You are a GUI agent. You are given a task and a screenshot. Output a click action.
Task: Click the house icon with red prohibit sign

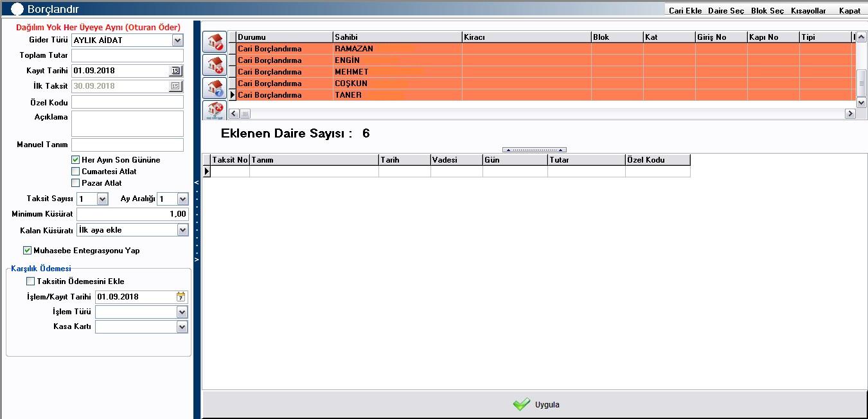pyautogui.click(x=215, y=42)
